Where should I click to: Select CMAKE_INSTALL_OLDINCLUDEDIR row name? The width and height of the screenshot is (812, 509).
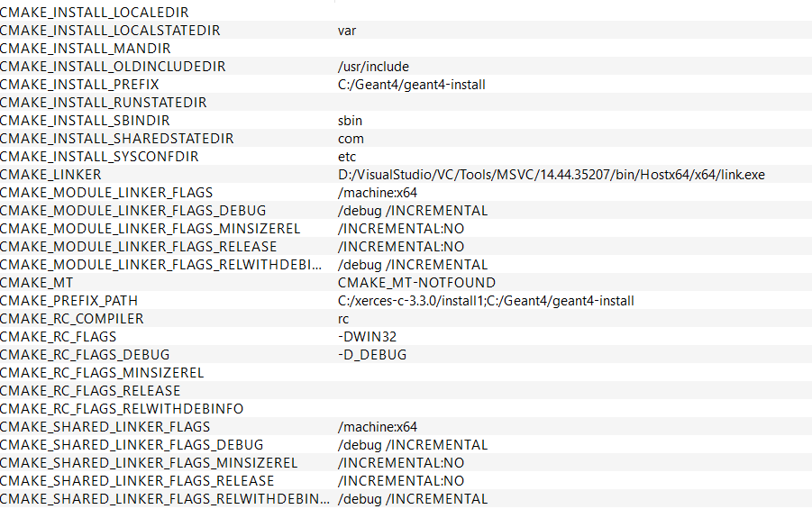(x=113, y=67)
